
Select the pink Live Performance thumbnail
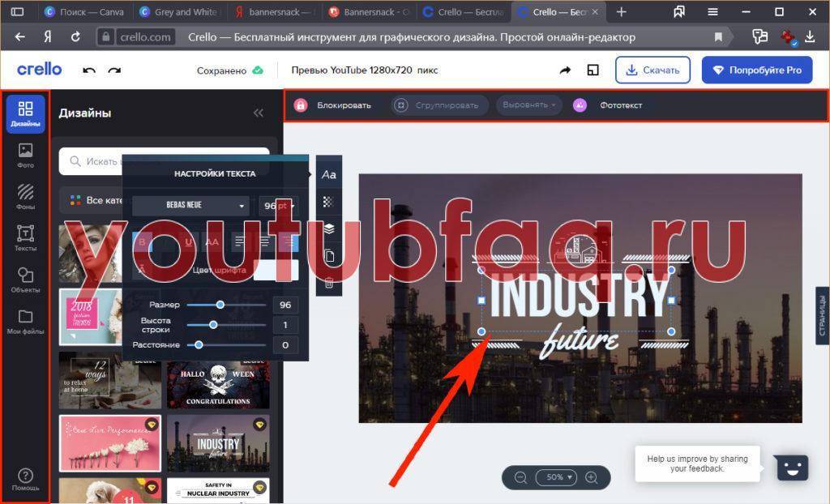(110, 444)
